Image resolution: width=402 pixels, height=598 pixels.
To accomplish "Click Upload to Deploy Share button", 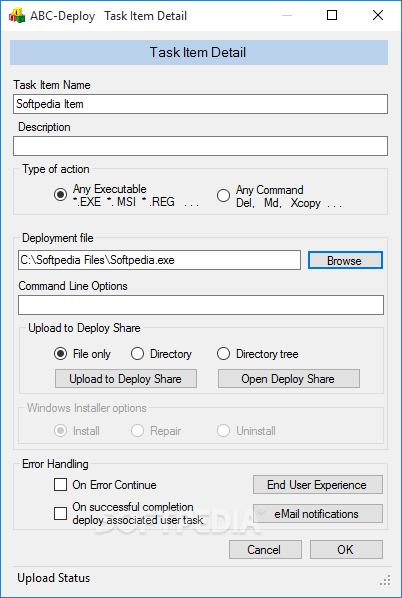I will (x=126, y=379).
